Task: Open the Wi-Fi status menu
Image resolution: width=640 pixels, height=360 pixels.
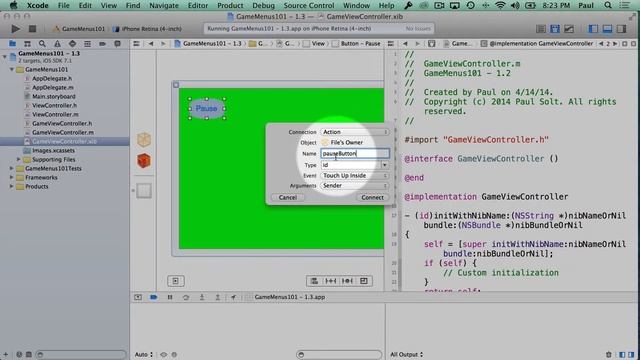Action: [x=500, y=5]
